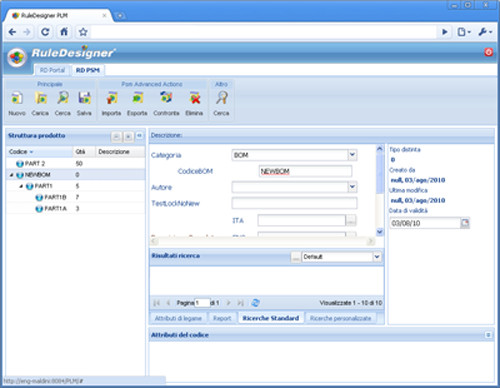The width and height of the screenshot is (500, 388).
Task: Click the browser address bar
Action: 263,32
